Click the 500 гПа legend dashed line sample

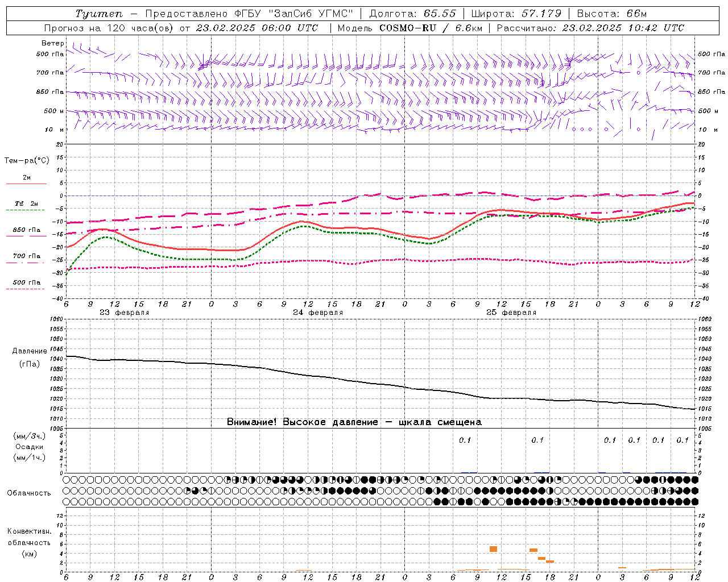pos(25,289)
